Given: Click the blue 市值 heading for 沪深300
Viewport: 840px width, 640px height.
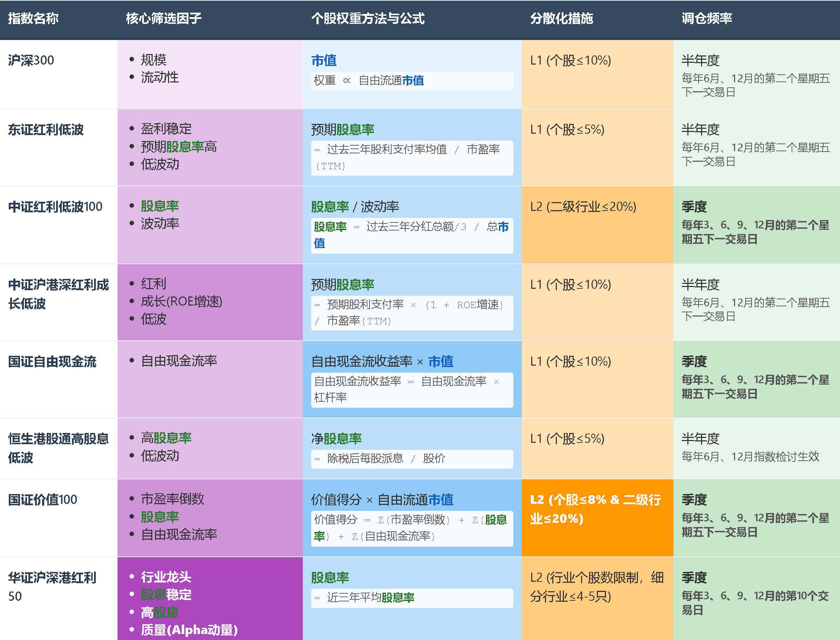Looking at the screenshot, I should [324, 60].
